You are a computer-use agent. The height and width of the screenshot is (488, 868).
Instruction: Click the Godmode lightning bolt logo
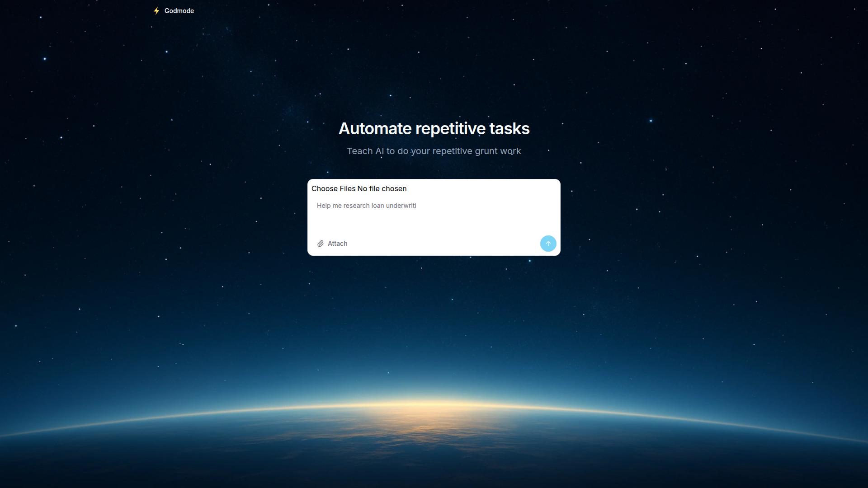[156, 11]
